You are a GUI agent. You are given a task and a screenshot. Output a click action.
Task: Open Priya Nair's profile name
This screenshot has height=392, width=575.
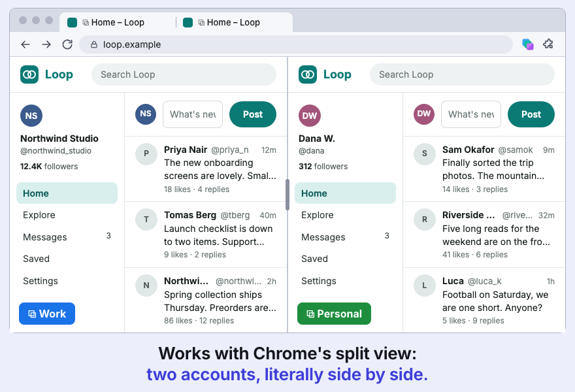(x=186, y=150)
